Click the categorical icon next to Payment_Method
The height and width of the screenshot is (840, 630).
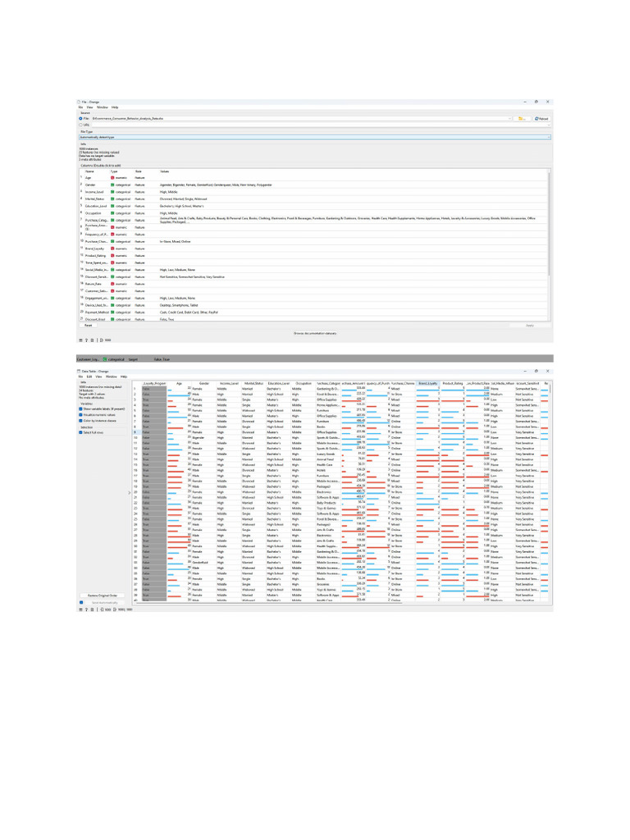[113, 313]
